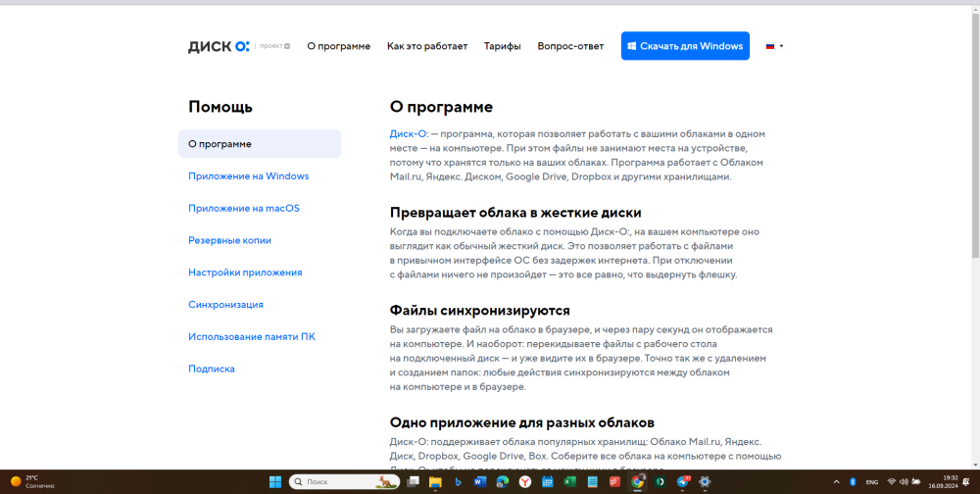Open Telegram from the taskbar

tap(682, 482)
